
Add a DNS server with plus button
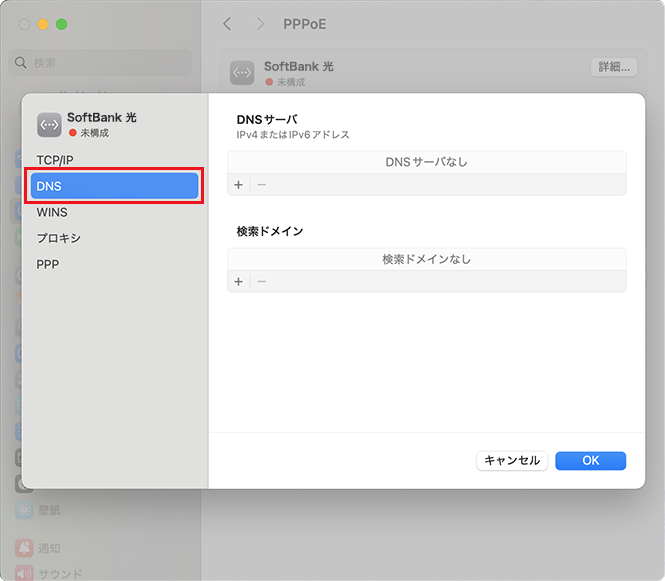point(238,185)
